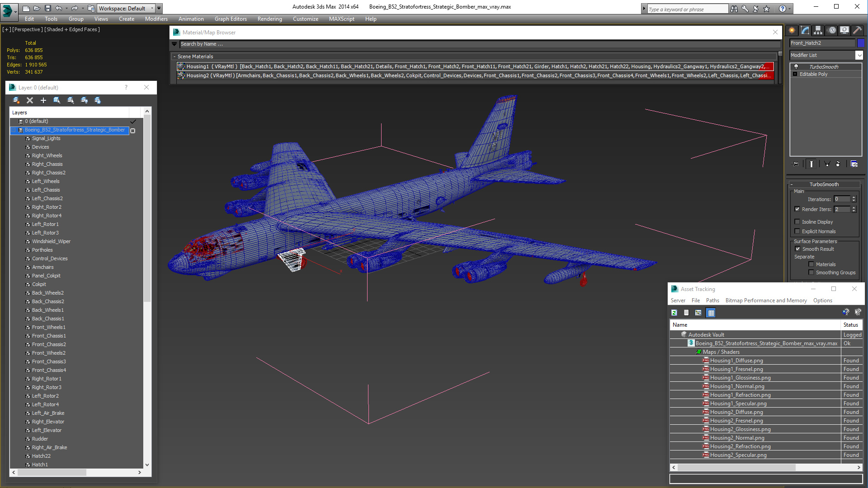The height and width of the screenshot is (488, 868).
Task: Click Refresh icon in Asset Tracking
Action: [674, 313]
